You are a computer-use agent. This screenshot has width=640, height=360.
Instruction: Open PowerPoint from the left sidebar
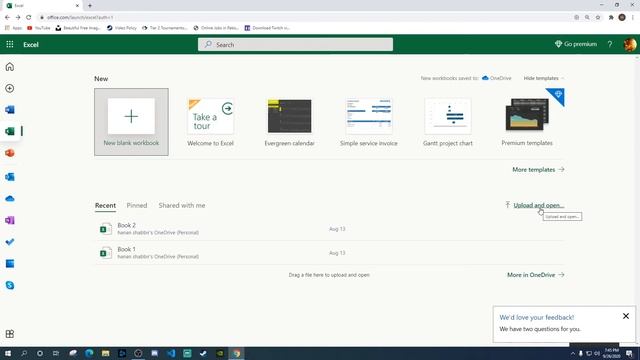coord(10,153)
